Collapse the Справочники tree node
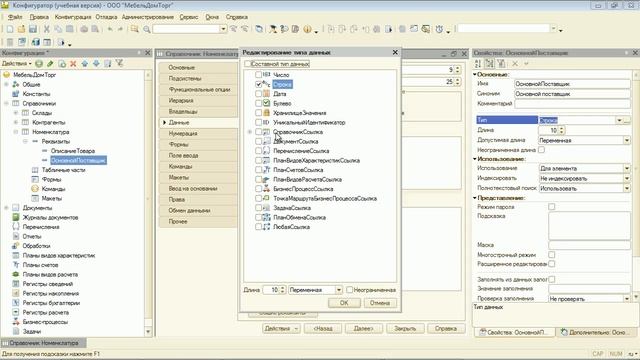The width and height of the screenshot is (640, 360). click(x=6, y=103)
